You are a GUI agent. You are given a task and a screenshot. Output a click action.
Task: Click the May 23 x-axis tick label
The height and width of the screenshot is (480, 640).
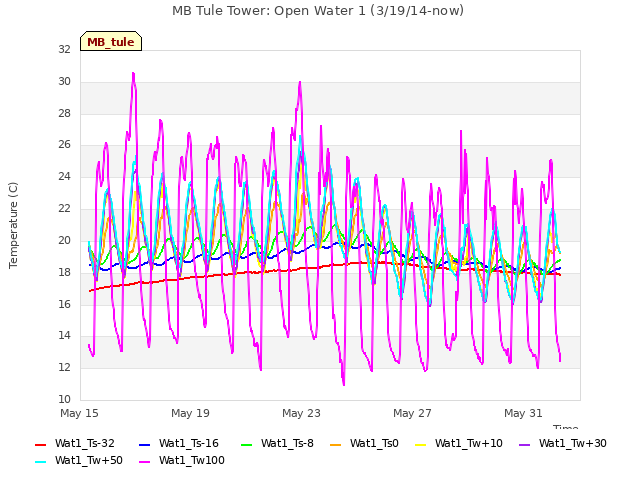(x=301, y=413)
